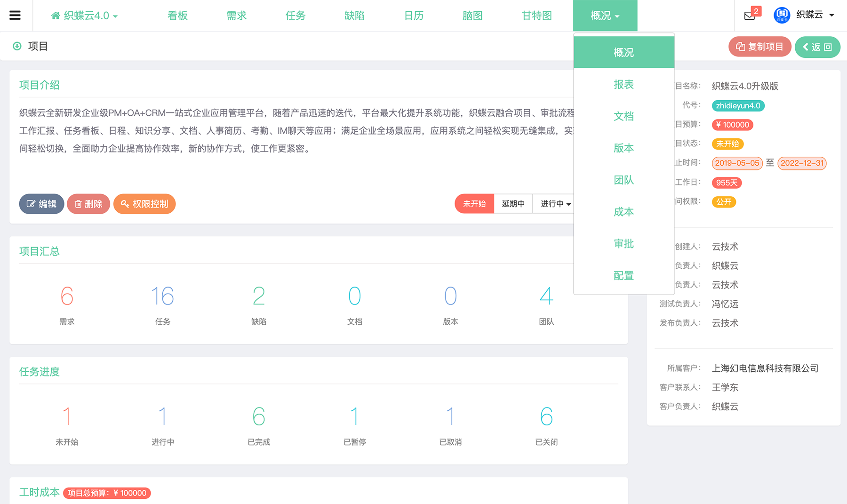The image size is (847, 504).
Task: Click customer 上海幻电信息科技有限公司
Action: point(765,368)
